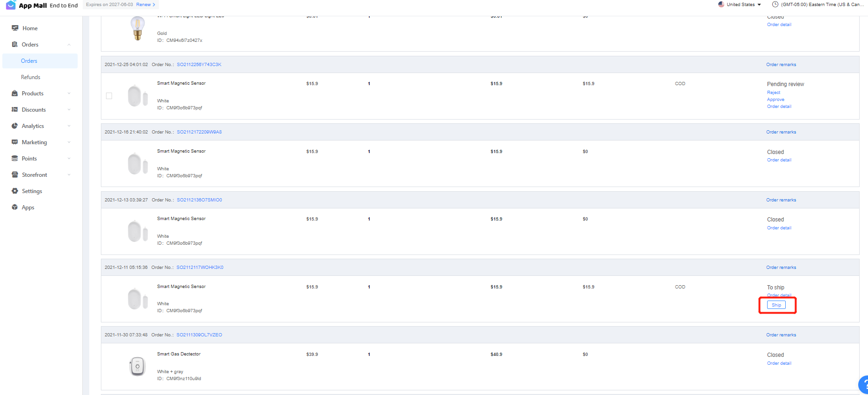The image size is (868, 395).
Task: Click the Home icon in the sidebar
Action: [15, 28]
